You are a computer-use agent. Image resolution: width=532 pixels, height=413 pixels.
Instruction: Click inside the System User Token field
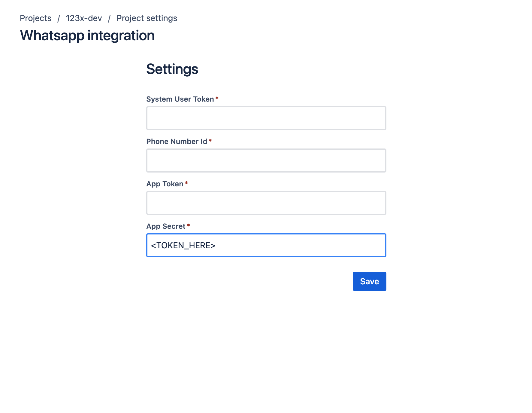pyautogui.click(x=266, y=118)
